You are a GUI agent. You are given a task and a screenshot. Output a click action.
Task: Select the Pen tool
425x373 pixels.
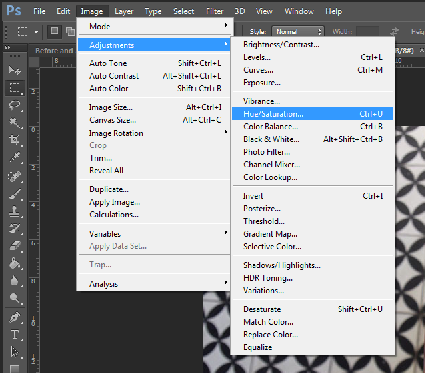14,317
